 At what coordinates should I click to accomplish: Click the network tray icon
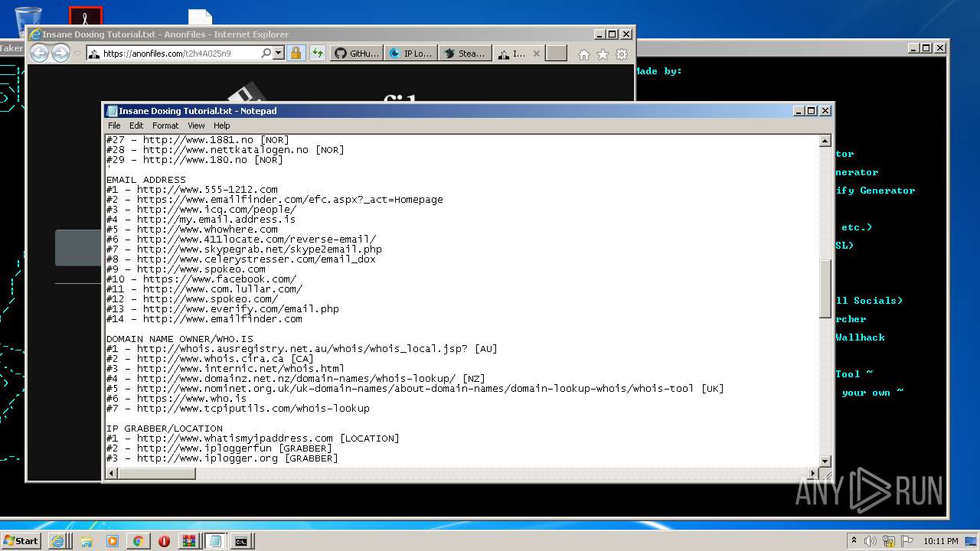(889, 541)
